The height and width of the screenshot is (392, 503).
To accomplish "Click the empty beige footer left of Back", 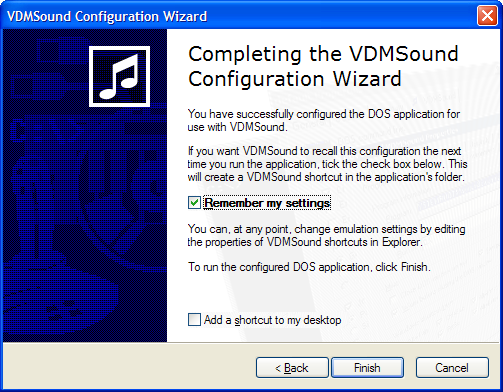I will click(x=128, y=367).
